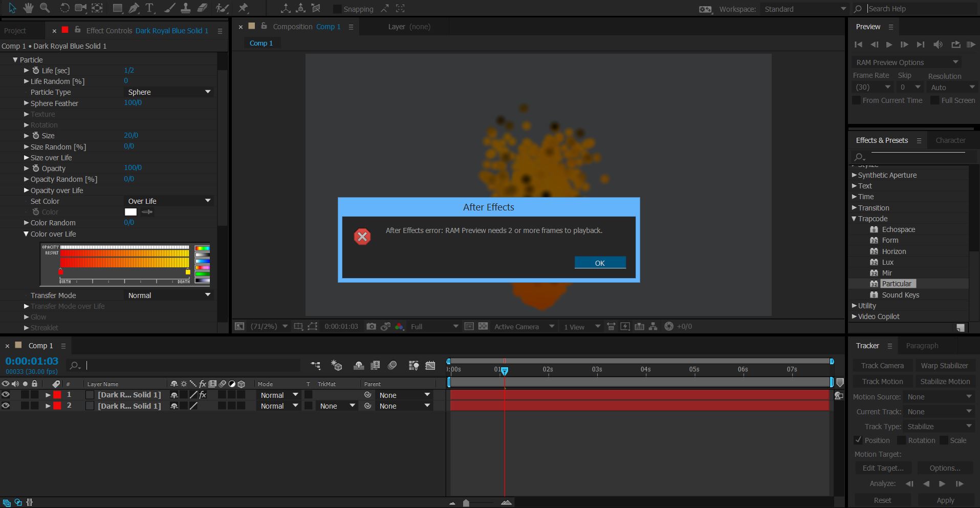Click the white Color swatch
This screenshot has width=980, height=508.
coord(131,212)
